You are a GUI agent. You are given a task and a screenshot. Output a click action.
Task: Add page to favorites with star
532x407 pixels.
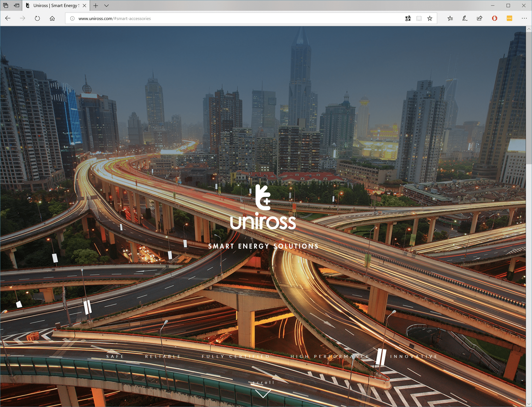430,18
